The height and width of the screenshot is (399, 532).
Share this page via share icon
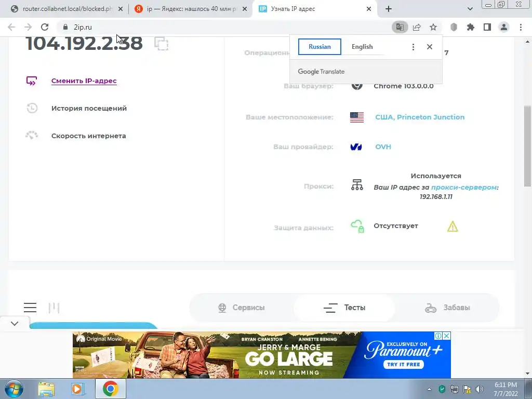tap(417, 27)
